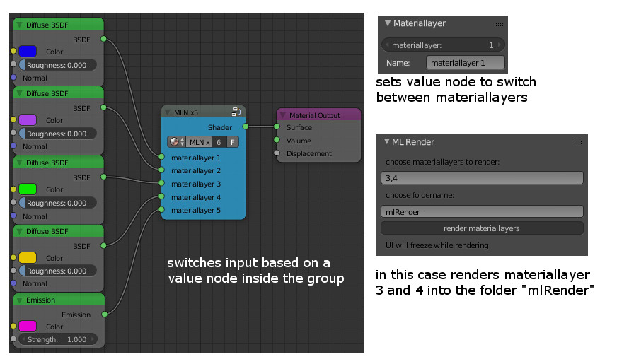This screenshot has width=629, height=364.
Task: Click BSDF output socket of blue Diffuse node
Action: tap(103, 39)
